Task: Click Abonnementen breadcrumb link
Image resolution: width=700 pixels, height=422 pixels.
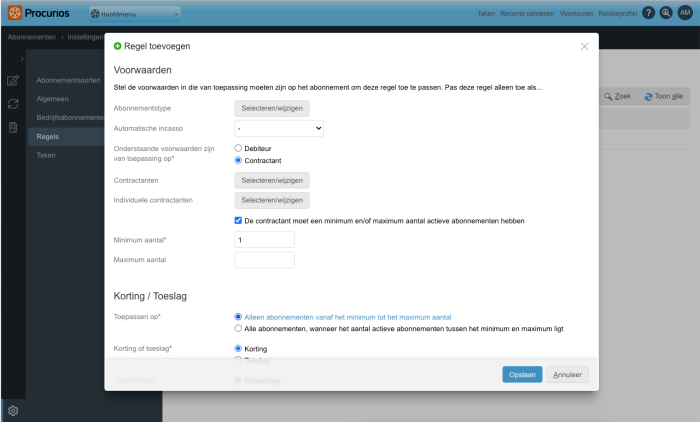Action: point(32,37)
